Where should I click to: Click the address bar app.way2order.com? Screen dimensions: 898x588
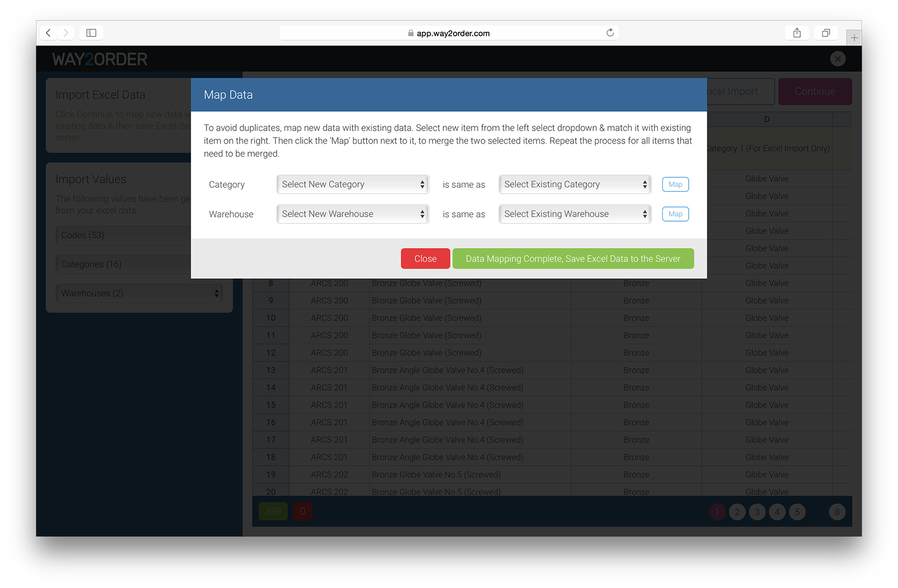[x=449, y=33]
